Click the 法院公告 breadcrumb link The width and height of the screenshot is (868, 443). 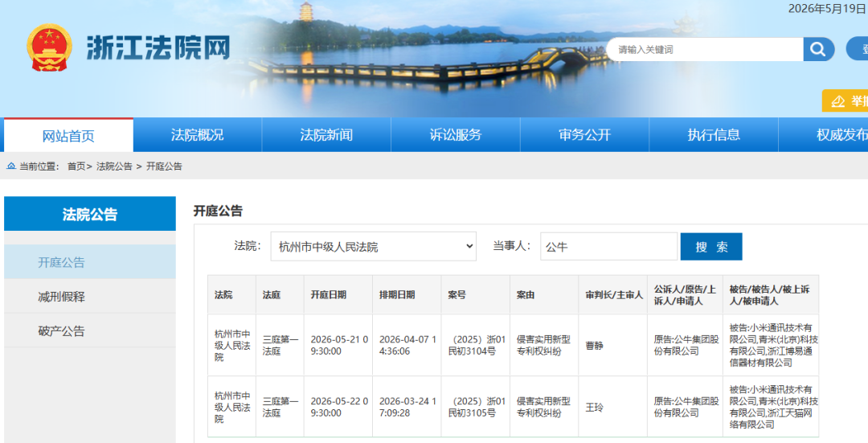(x=115, y=166)
